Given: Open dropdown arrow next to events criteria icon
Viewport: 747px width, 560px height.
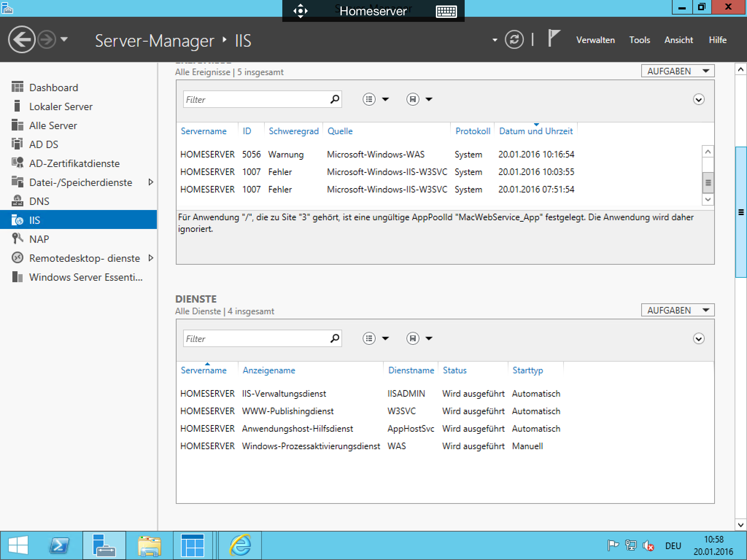Looking at the screenshot, I should click(x=385, y=99).
